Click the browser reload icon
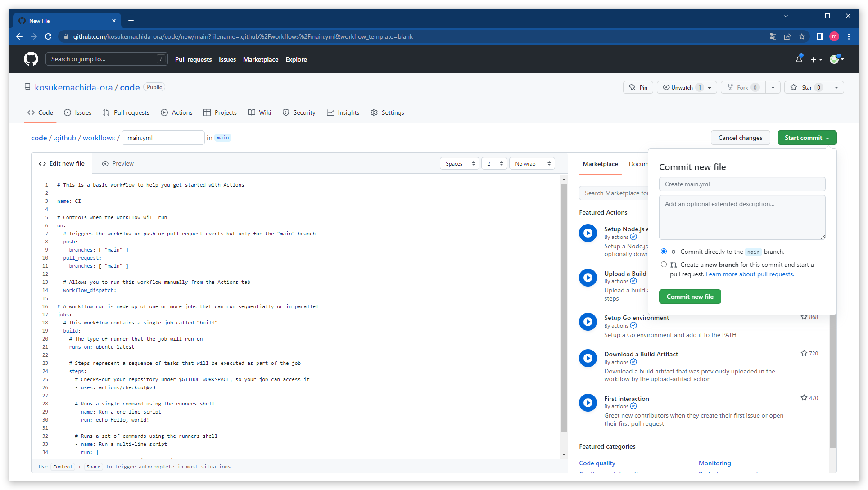 click(48, 37)
